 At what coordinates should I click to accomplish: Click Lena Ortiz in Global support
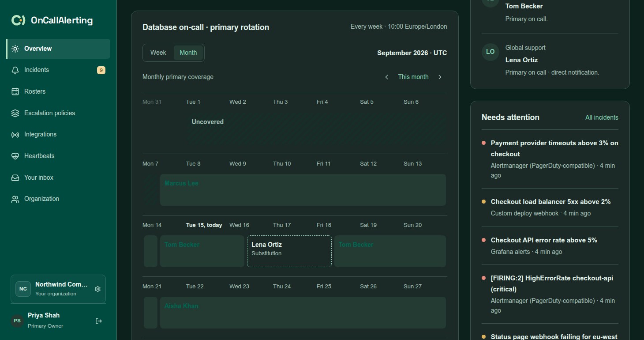pos(521,60)
